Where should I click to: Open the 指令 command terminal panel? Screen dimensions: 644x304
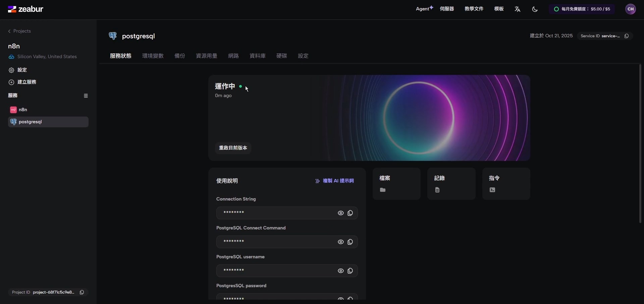506,184
